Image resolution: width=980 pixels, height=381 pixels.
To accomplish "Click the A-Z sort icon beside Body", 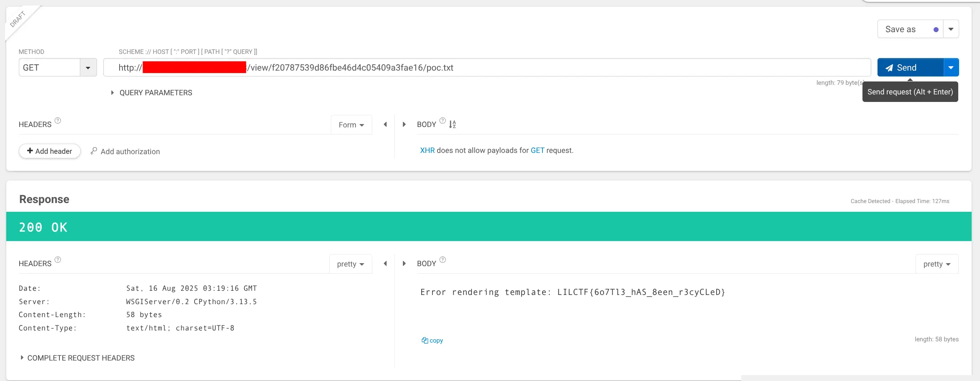I will (x=453, y=124).
